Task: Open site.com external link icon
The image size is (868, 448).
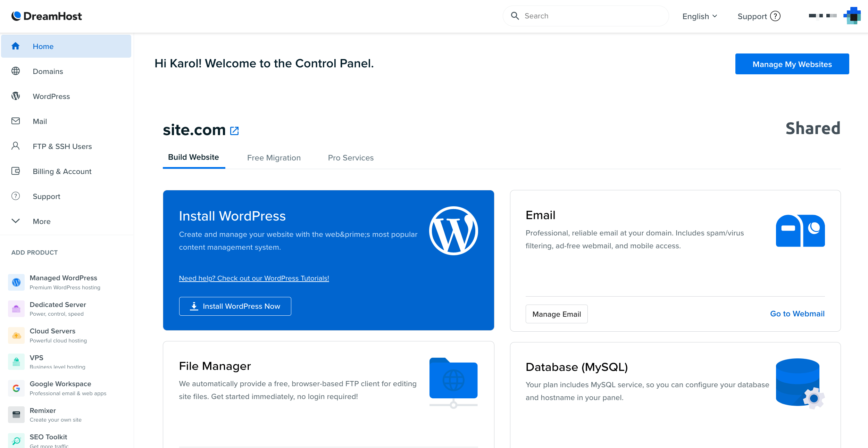Action: click(234, 131)
